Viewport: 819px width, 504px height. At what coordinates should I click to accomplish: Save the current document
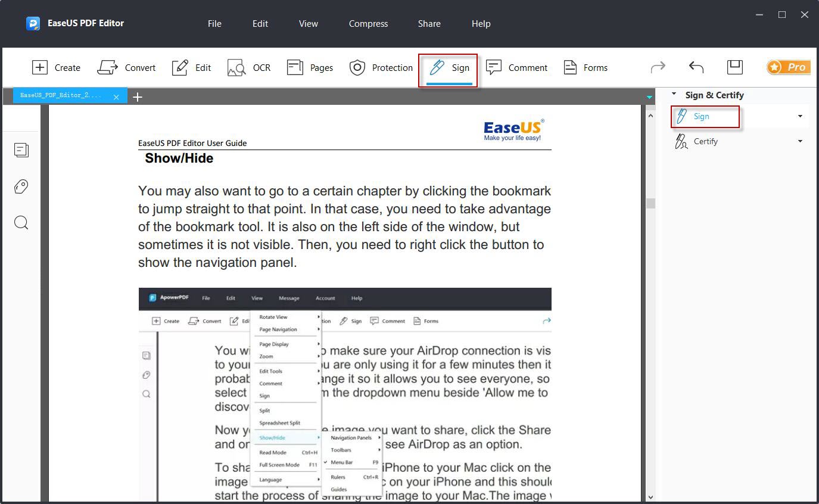pos(734,67)
